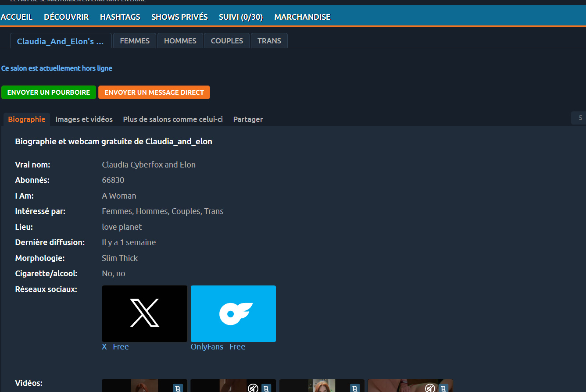Open the third video thumbnail
Viewport: 586px width, 392px height.
(322, 386)
